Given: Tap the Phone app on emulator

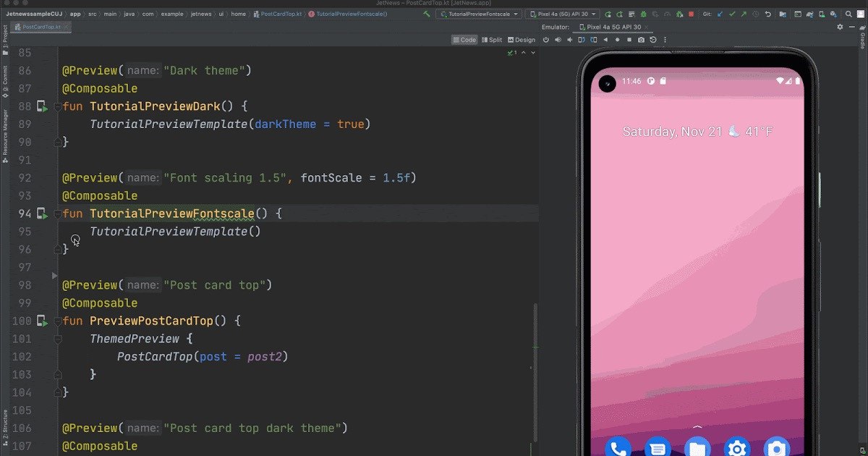Looking at the screenshot, I should 618,449.
